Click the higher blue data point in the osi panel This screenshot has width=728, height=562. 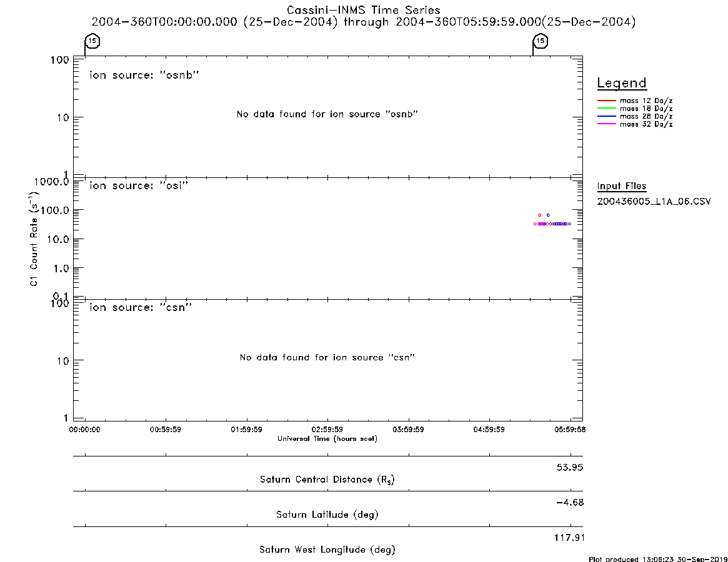click(x=548, y=215)
